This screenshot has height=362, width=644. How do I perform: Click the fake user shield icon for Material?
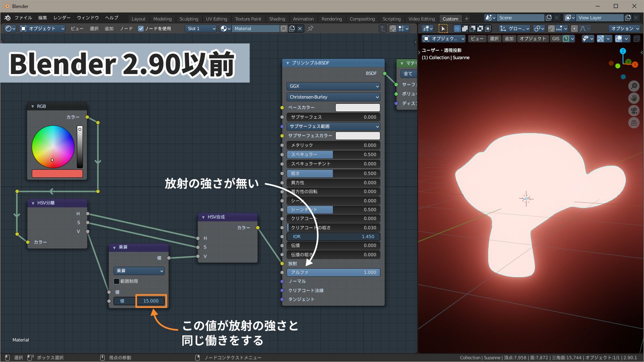coord(284,29)
